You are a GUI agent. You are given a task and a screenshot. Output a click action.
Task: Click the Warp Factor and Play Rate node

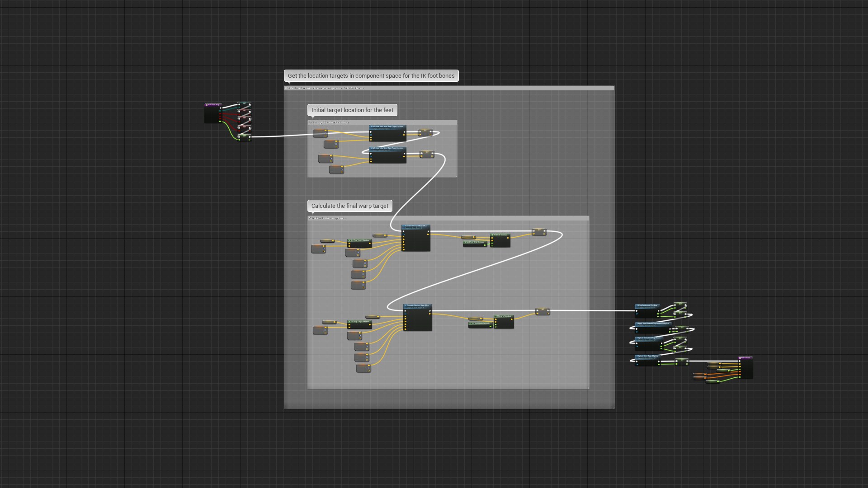pos(647,306)
